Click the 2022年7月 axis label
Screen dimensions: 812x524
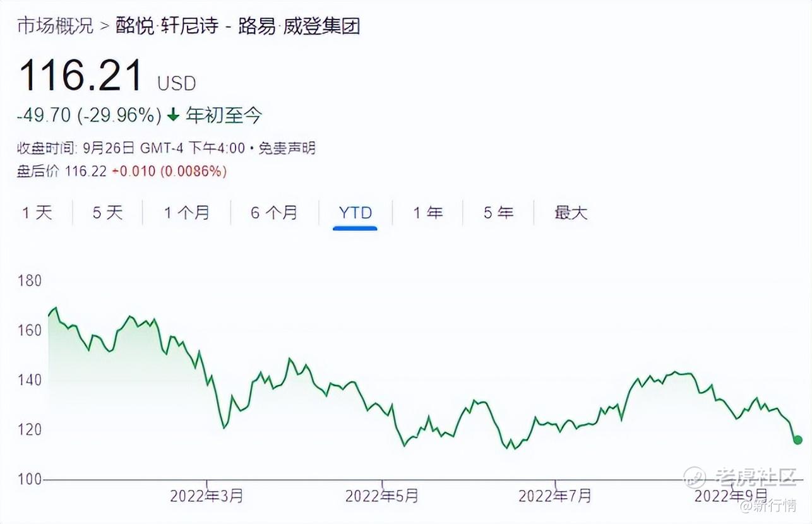click(x=555, y=496)
